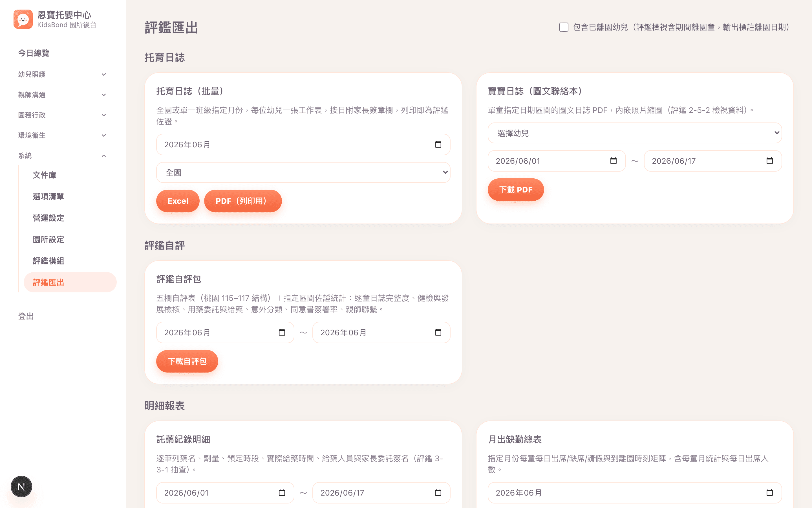
Task: Select the active 評鑑匯出 menu item
Action: point(70,282)
